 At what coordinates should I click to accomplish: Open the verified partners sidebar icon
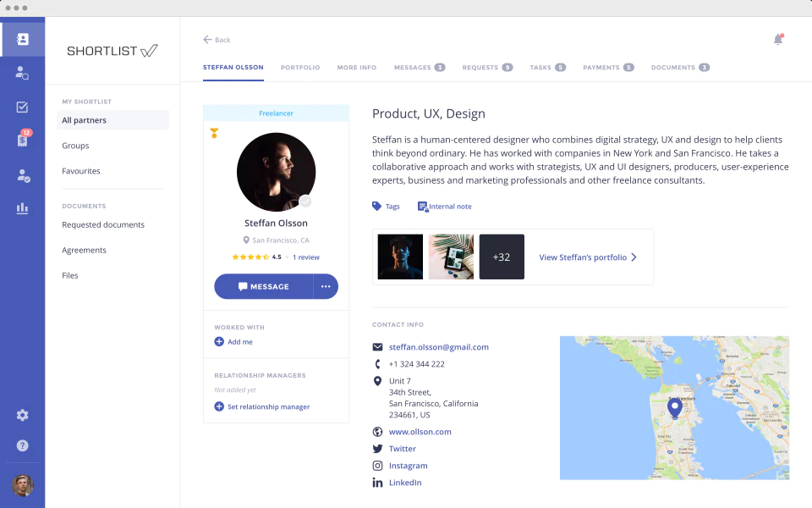(x=24, y=175)
